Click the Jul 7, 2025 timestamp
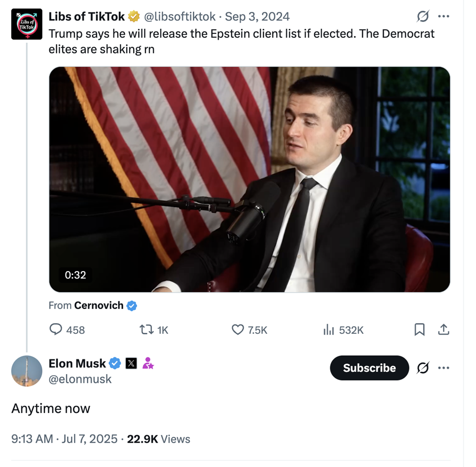The width and height of the screenshot is (476, 467). coord(89,439)
